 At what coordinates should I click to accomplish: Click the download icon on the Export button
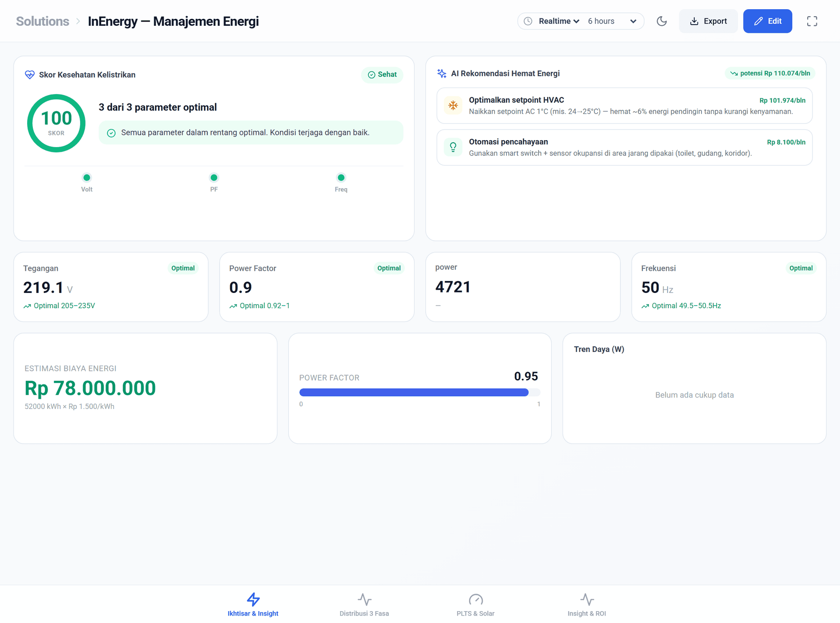[694, 21]
